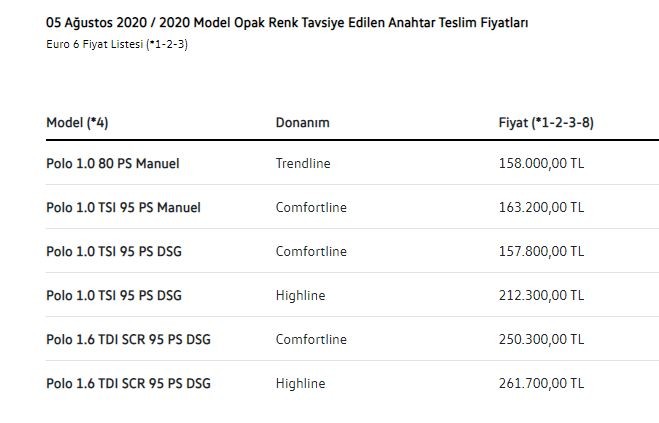Click the Fiyat (*1-2-3-8) column header
Screen dimensions: 659x423
coord(547,123)
